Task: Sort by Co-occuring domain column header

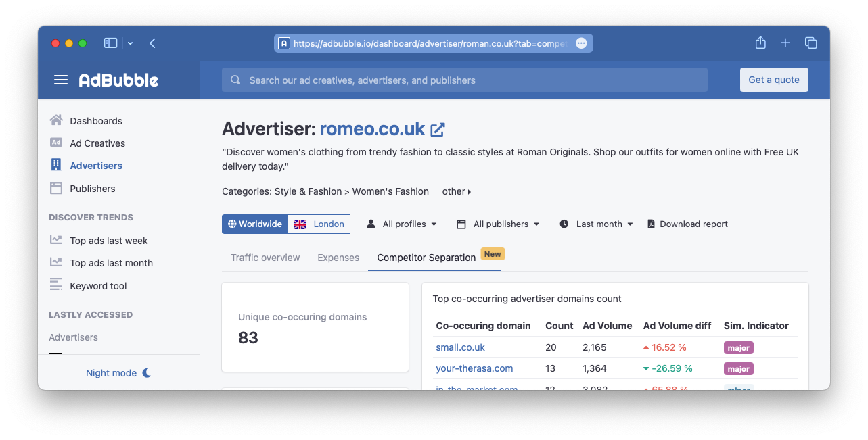Action: pos(483,326)
